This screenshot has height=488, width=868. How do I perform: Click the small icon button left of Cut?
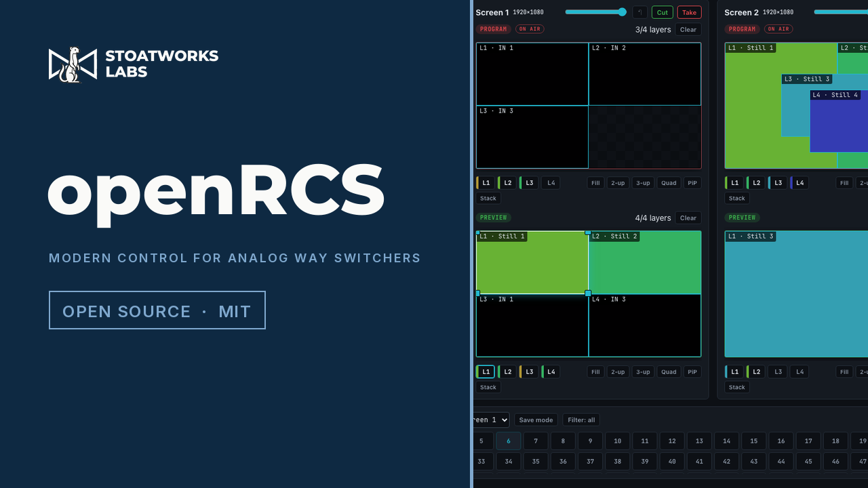pyautogui.click(x=640, y=12)
